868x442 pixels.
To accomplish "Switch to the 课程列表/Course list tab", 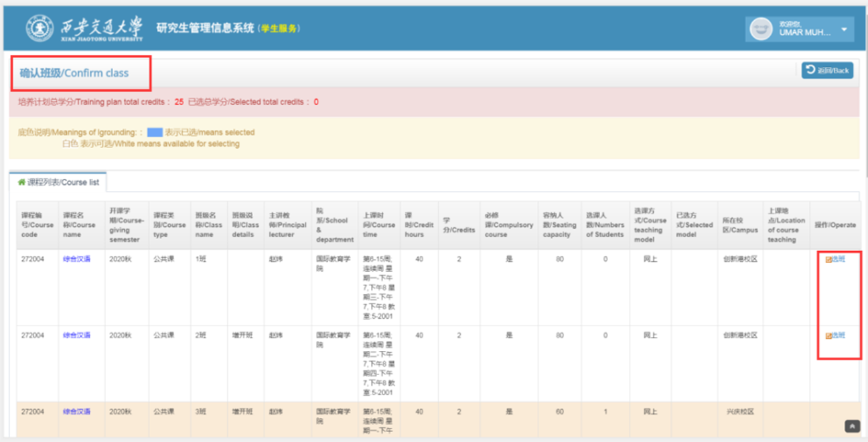I will point(58,182).
